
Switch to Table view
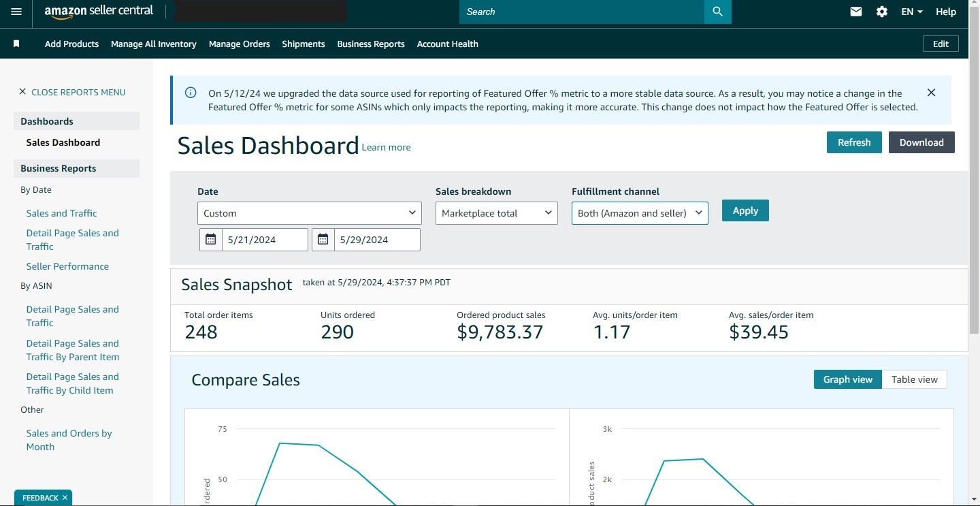[915, 379]
